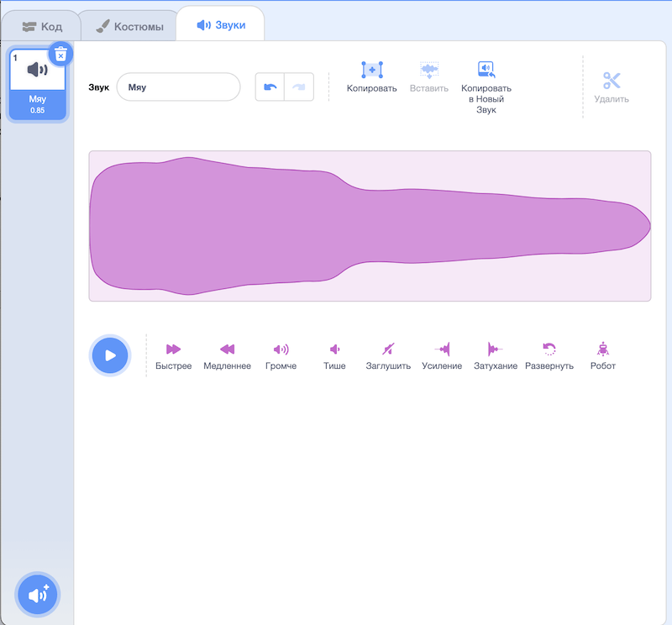Play the Мяу sound
The image size is (672, 625).
[x=110, y=355]
